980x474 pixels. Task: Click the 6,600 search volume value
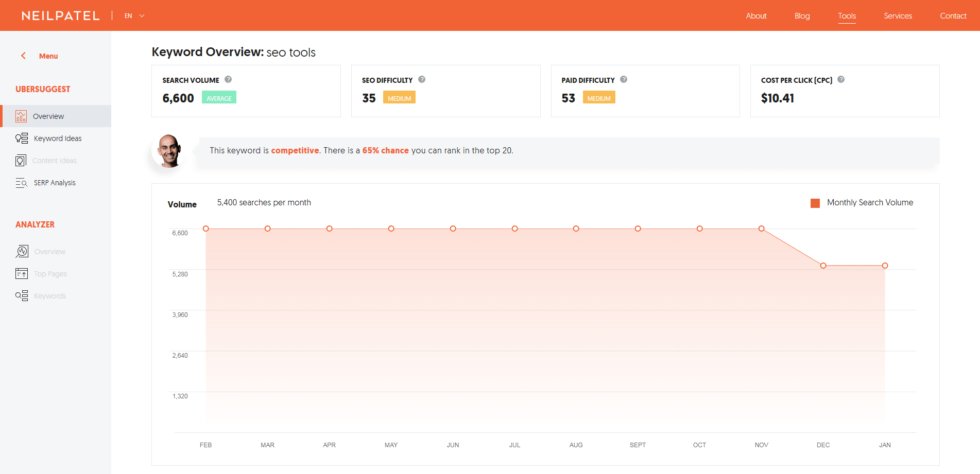pos(178,98)
